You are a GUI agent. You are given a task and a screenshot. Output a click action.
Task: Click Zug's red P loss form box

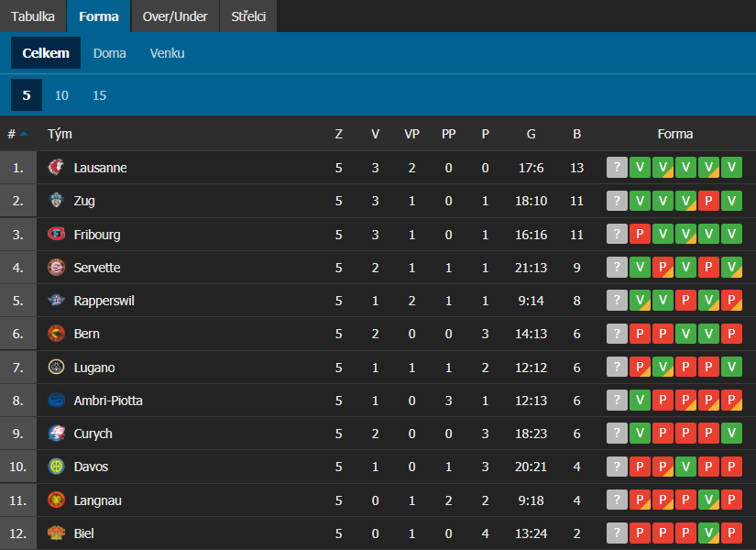pyautogui.click(x=708, y=201)
